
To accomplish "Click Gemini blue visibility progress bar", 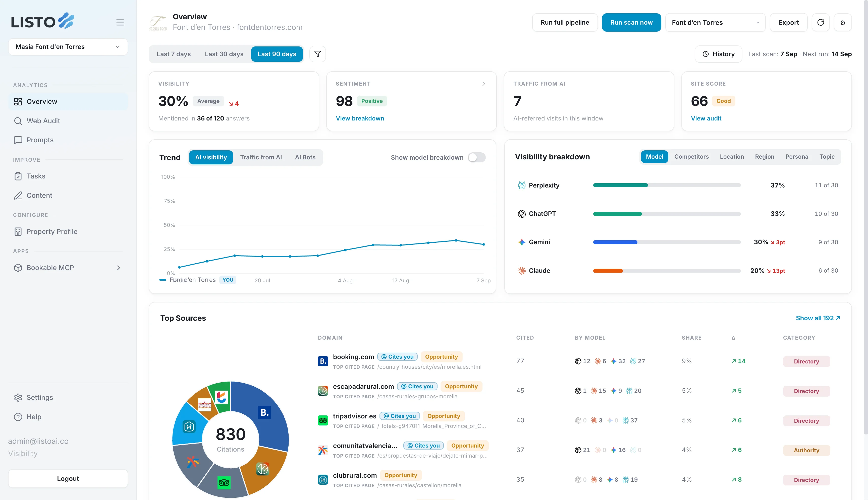I will coord(667,242).
